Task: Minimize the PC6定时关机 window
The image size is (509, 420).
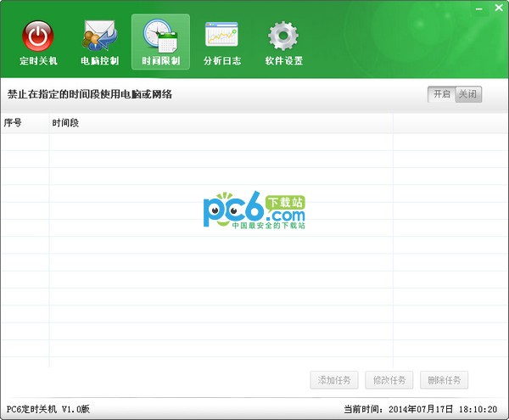Action: tap(478, 8)
